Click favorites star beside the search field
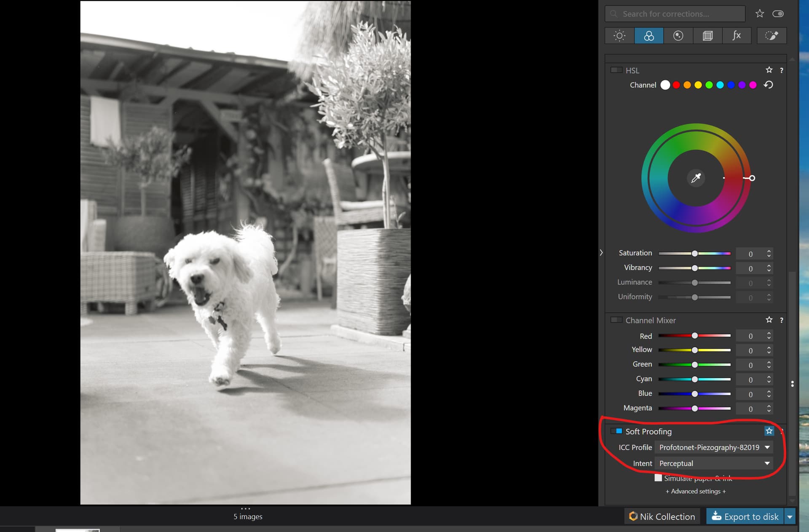 tap(760, 14)
